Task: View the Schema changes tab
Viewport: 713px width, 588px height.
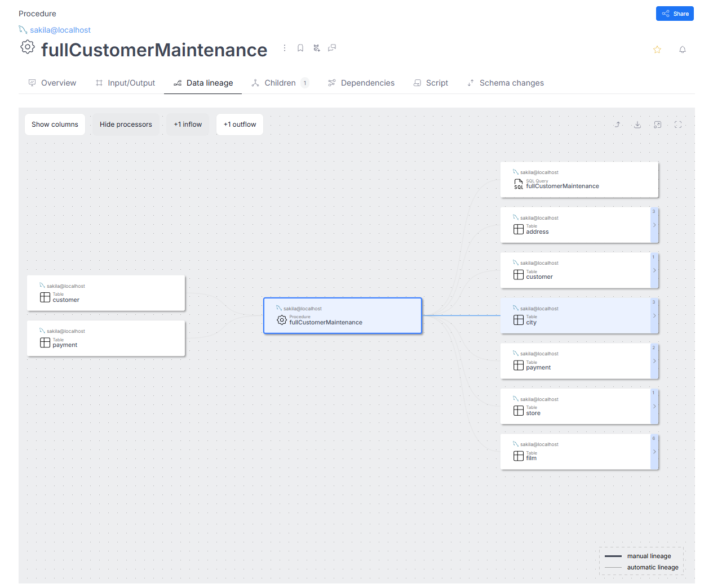Action: [506, 83]
